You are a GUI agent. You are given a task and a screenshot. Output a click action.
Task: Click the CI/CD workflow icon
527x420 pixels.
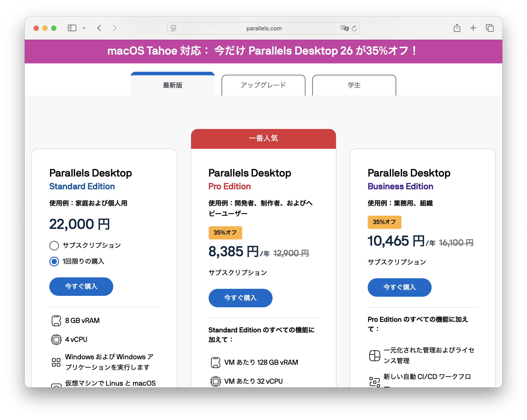pyautogui.click(x=375, y=382)
